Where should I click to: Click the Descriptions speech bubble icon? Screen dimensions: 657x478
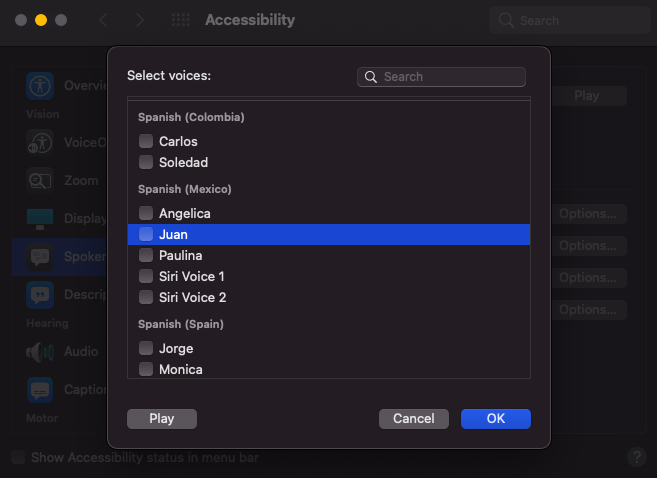tap(40, 294)
